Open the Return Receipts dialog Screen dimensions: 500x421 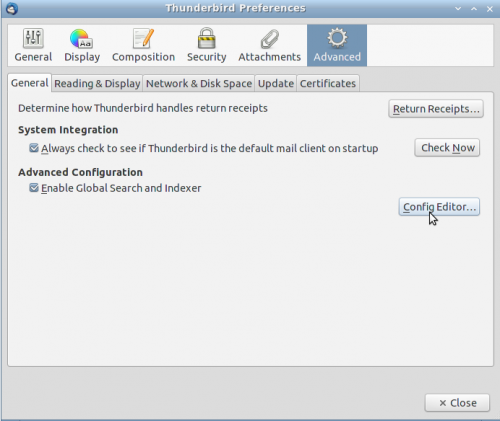(436, 109)
